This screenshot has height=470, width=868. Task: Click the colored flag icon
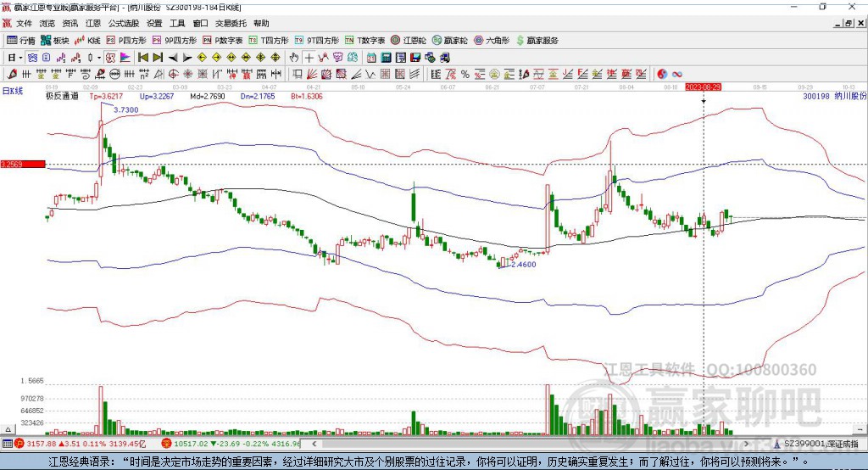125,58
